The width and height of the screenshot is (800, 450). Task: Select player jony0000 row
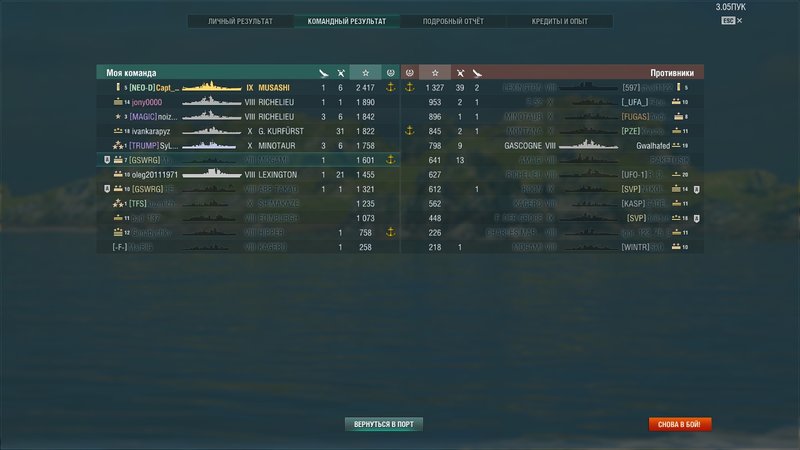(x=248, y=102)
